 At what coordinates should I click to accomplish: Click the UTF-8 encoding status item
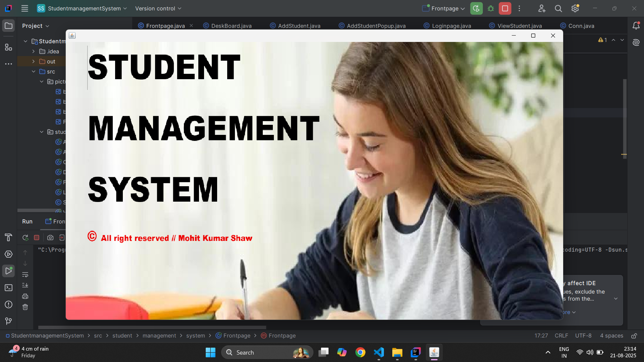(x=583, y=335)
